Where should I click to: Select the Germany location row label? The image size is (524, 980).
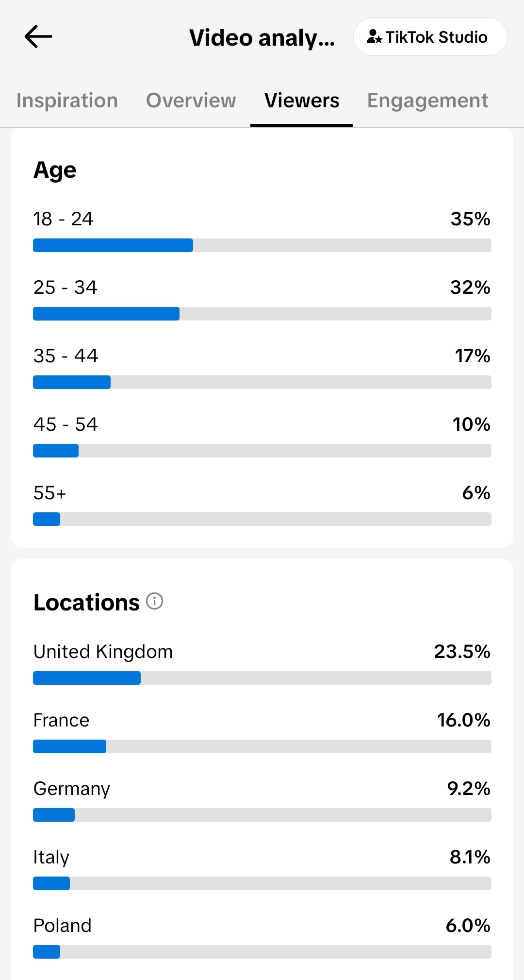pyautogui.click(x=72, y=789)
